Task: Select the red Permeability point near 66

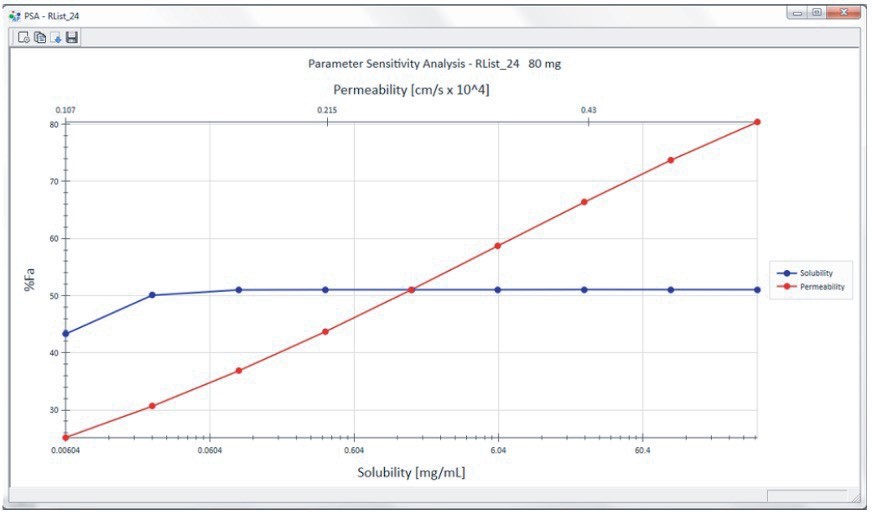Action: 584,202
